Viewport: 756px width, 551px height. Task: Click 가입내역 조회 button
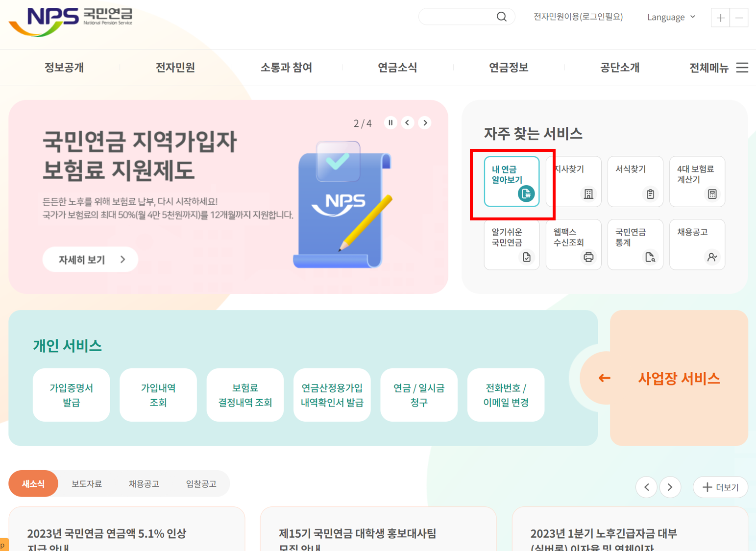click(158, 395)
